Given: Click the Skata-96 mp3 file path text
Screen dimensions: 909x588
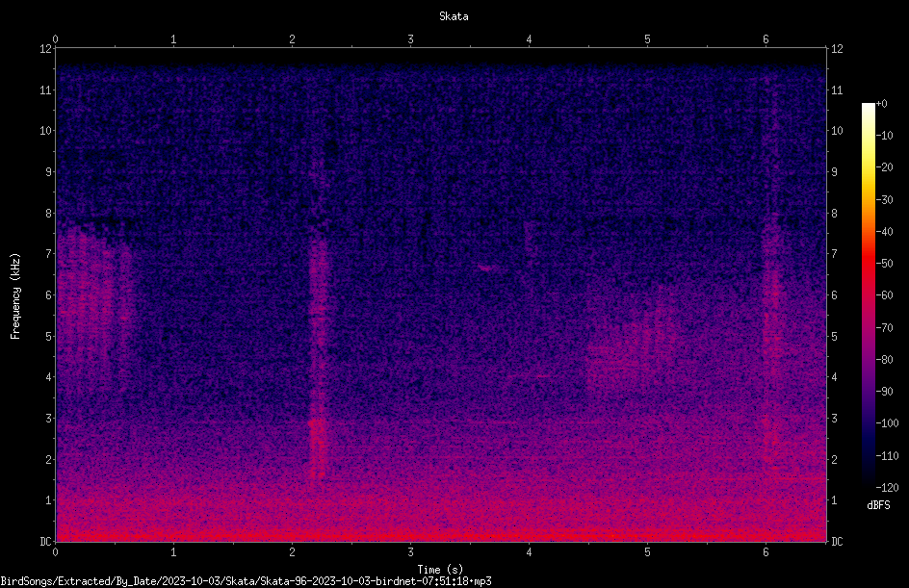Looking at the screenshot, I should point(246,581).
